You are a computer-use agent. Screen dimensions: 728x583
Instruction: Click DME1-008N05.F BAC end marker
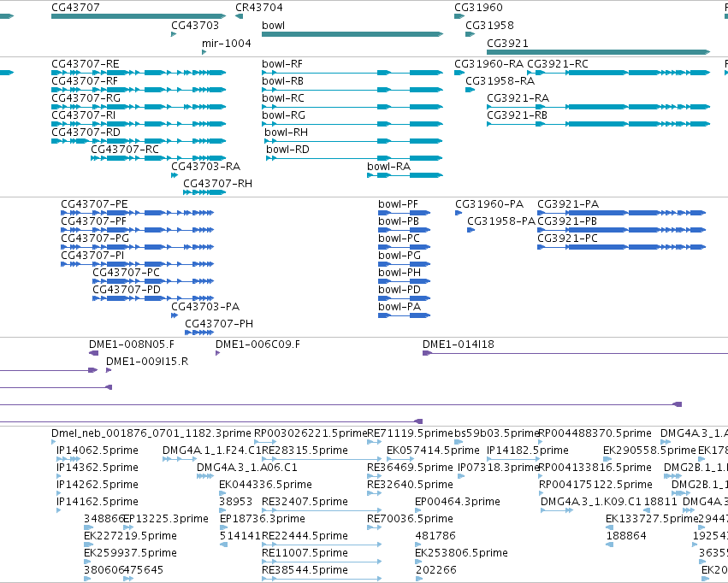click(x=94, y=353)
